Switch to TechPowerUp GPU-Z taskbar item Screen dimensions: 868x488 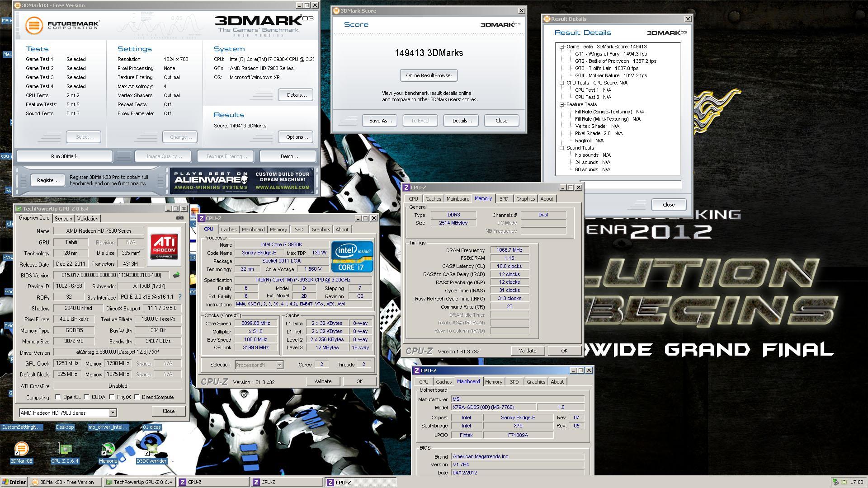click(x=139, y=482)
